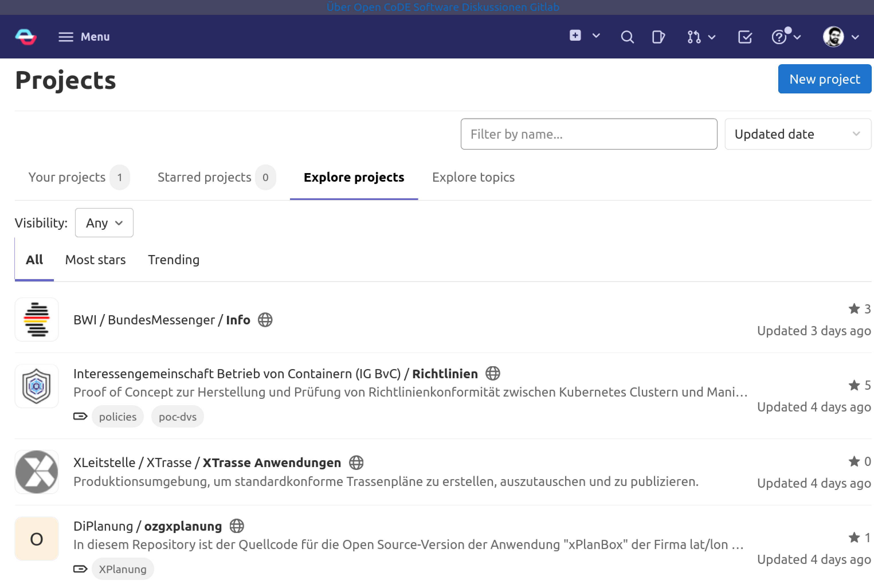Click the XTrasse Anwendungen project avatar
Image resolution: width=874 pixels, height=588 pixels.
click(36, 472)
